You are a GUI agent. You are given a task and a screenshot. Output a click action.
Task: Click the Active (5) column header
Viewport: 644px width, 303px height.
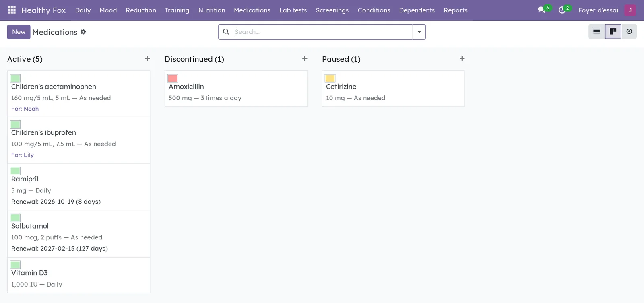[x=25, y=59]
